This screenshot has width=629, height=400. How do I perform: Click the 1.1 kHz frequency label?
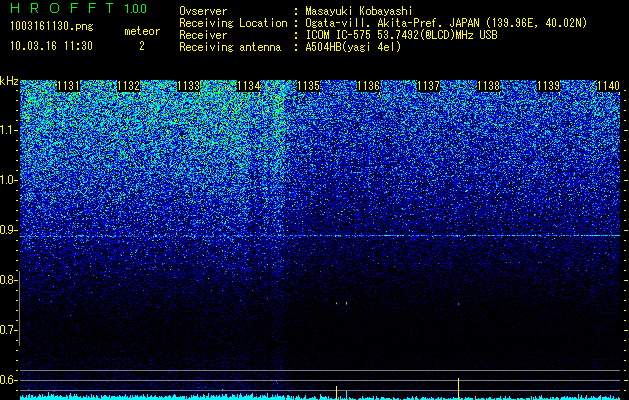pyautogui.click(x=7, y=130)
